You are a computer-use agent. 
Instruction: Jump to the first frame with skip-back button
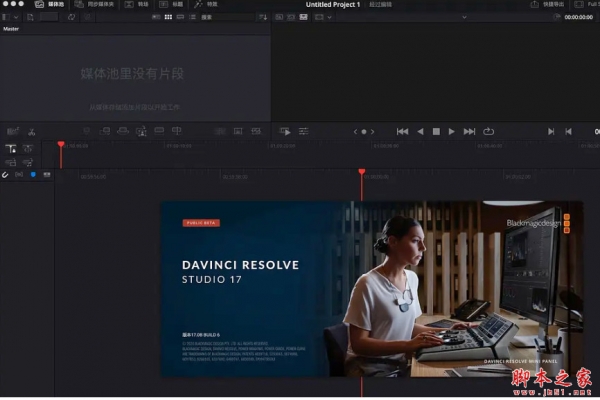tap(402, 131)
